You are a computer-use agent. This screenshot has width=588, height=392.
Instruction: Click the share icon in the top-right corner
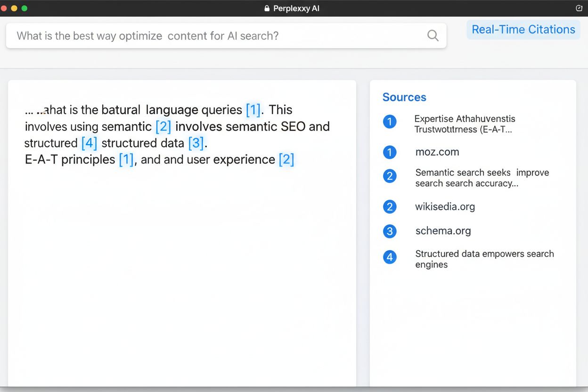[x=579, y=8]
